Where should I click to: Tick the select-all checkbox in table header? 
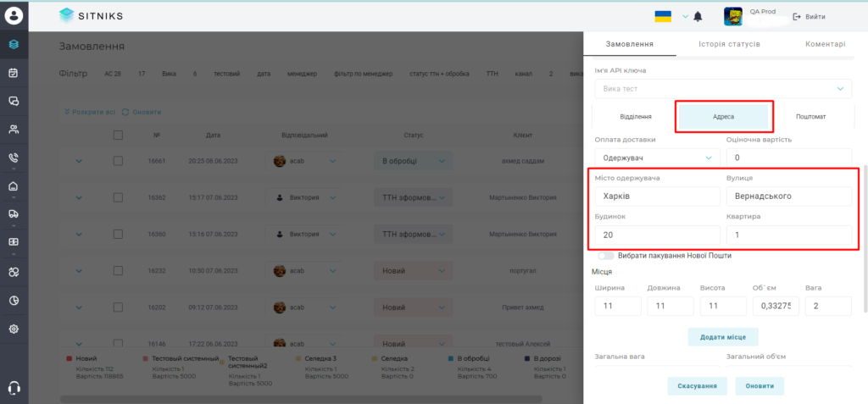click(118, 135)
